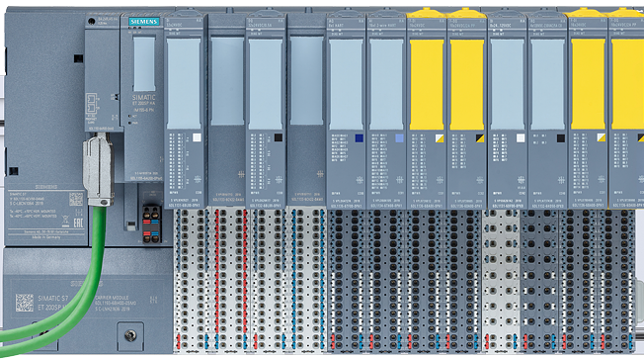
Task: Click the small QR code beside the EAC mark
Action: click(x=76, y=199)
